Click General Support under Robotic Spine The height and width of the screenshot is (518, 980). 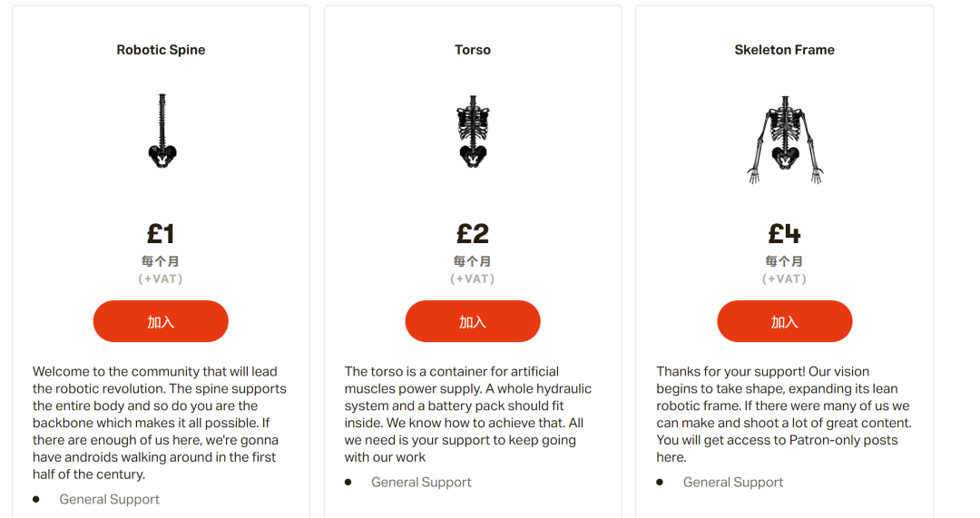pos(110,499)
